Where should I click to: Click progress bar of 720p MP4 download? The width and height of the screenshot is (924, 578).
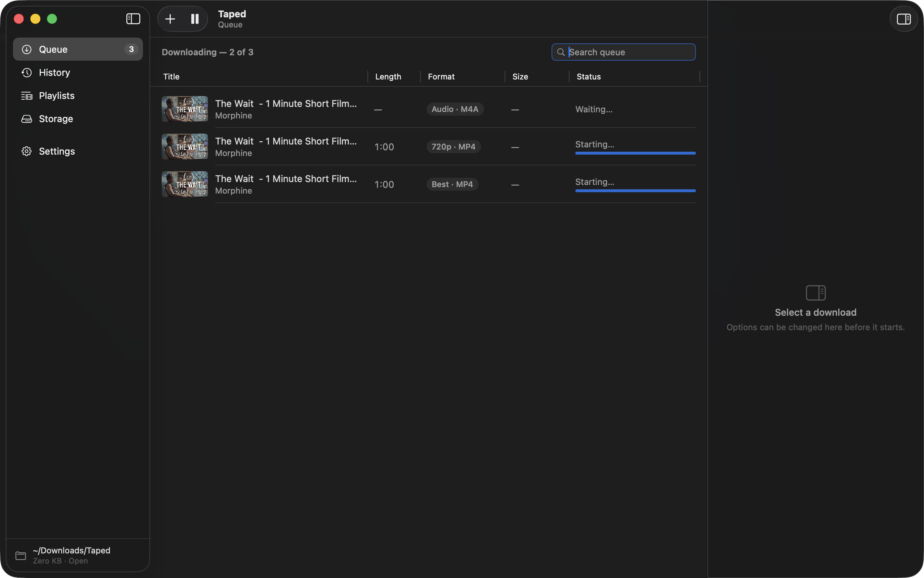(635, 153)
